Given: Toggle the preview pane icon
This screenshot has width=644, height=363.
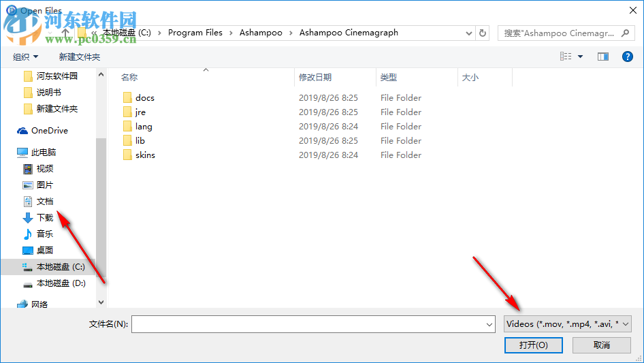Looking at the screenshot, I should click(603, 57).
